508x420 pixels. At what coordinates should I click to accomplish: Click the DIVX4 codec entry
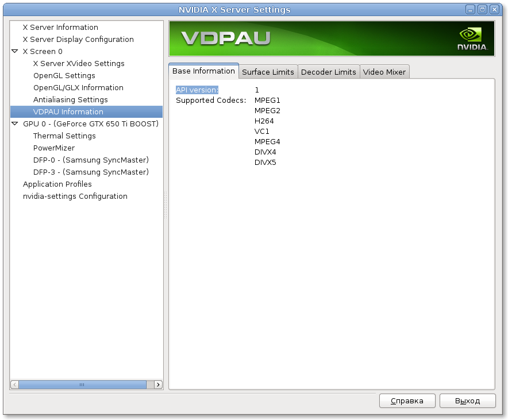(265, 152)
